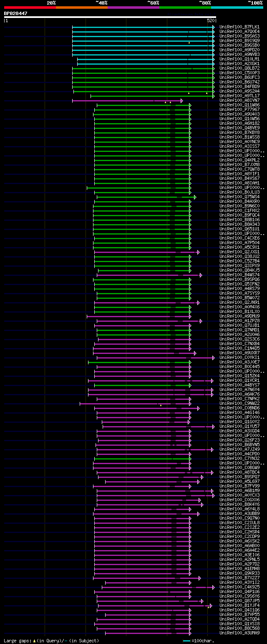This screenshot has height=644, width=267.
Task: Open the UniRef100_Q9KR33 entry
Action: point(239,573)
